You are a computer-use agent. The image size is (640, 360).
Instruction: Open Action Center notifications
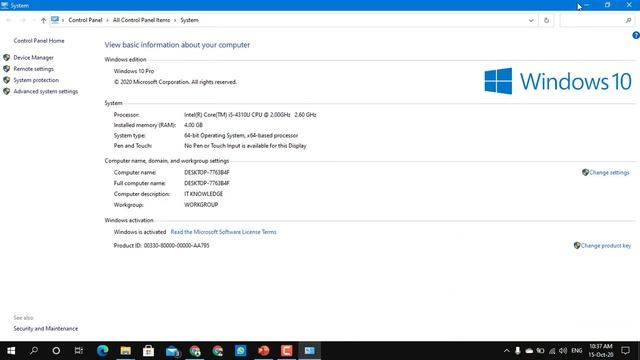(x=625, y=351)
